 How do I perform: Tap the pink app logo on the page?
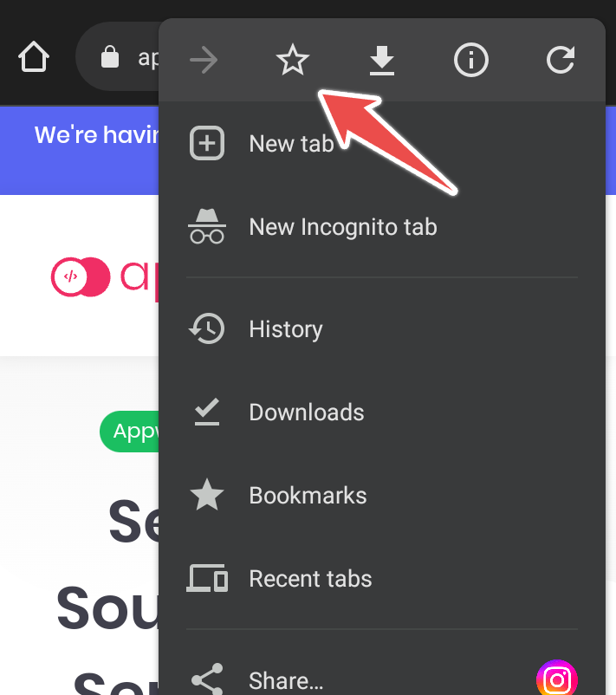coord(81,277)
